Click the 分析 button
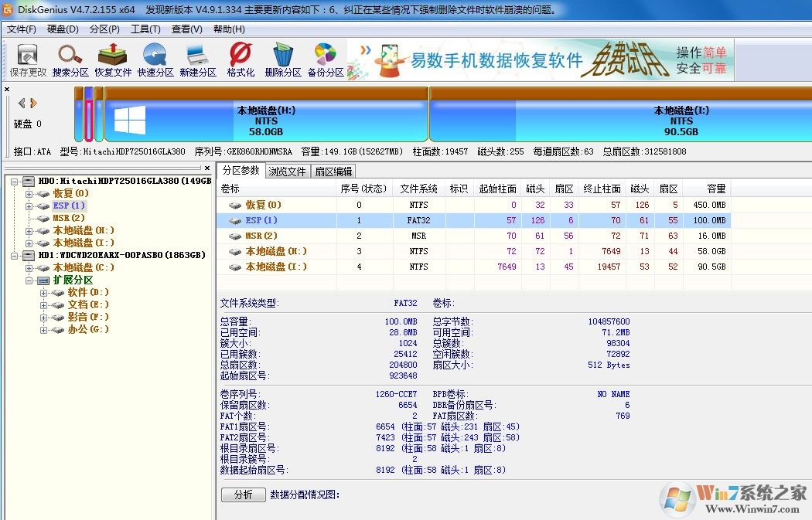Screen dimensions: 812x520 tap(243, 494)
